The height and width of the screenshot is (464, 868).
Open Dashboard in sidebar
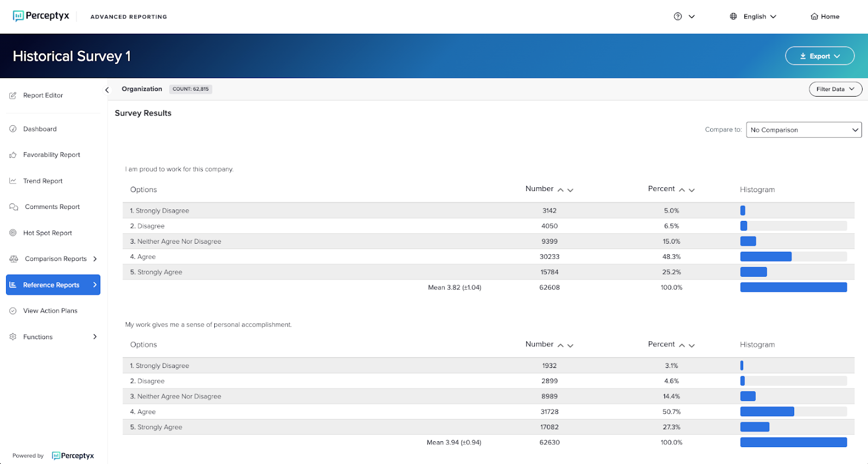tap(40, 129)
